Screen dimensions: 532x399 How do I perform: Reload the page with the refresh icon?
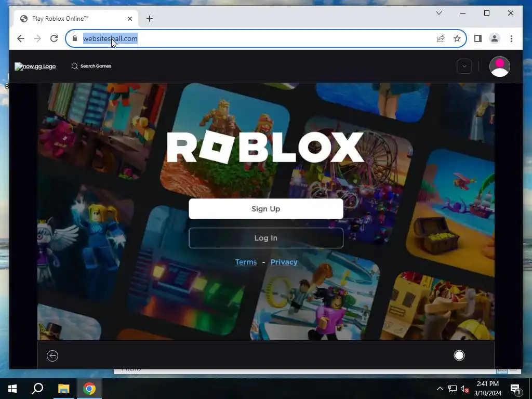54,38
